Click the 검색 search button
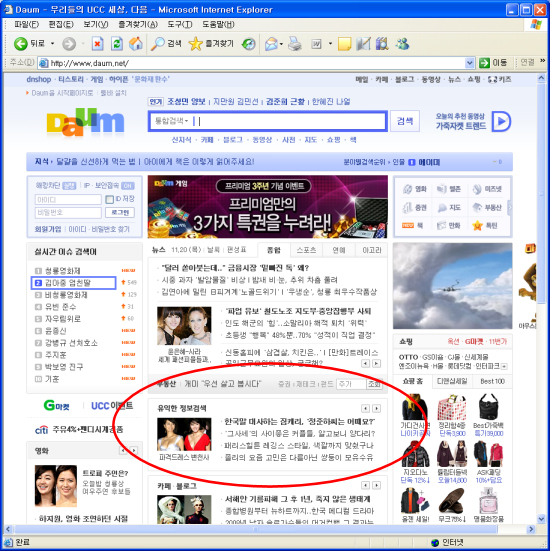Viewport: 550px width, 551px height. pos(405,121)
